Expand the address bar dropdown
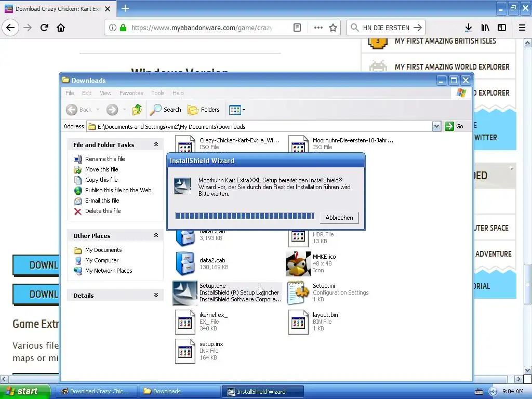 436,127
